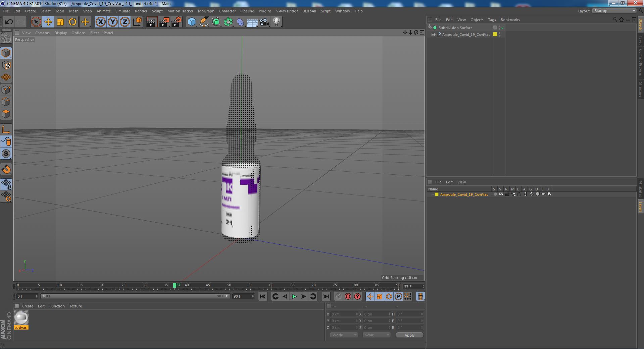This screenshot has width=644, height=349.
Task: Open material manager Texture menu
Action: tap(76, 306)
